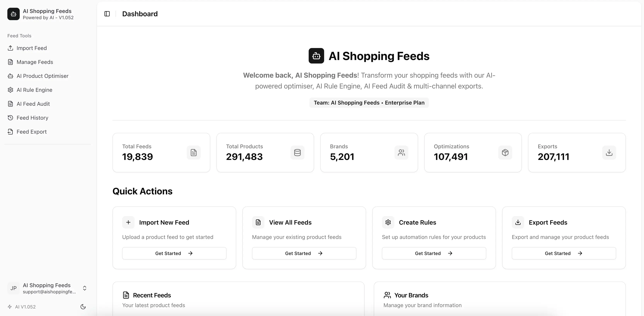
Task: Toggle dark mode with the moon icon
Action: pos(83,307)
